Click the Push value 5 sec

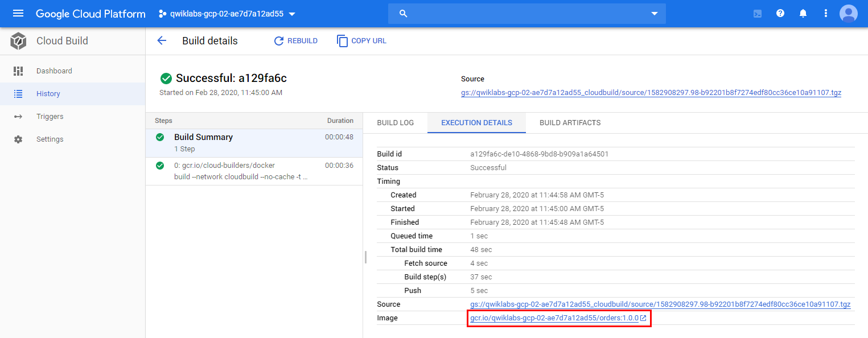click(479, 291)
